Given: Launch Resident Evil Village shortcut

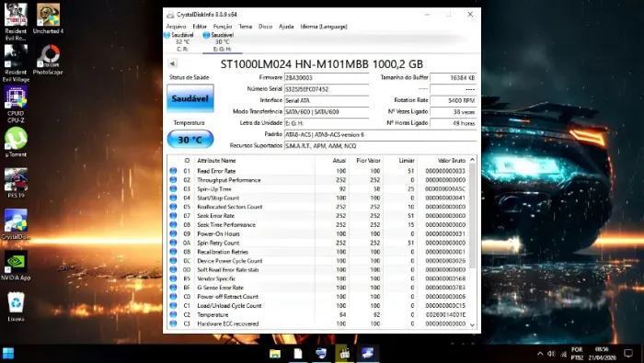Looking at the screenshot, I should click(x=16, y=63).
